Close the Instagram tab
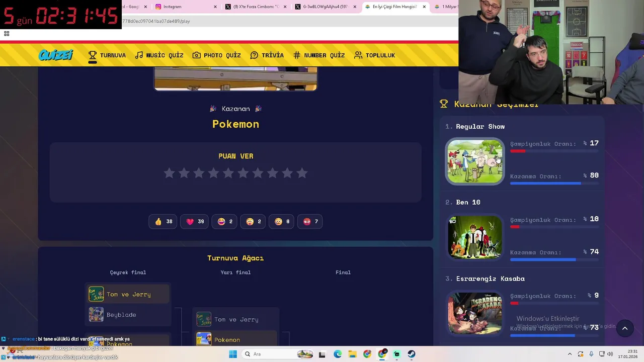 [x=215, y=7]
